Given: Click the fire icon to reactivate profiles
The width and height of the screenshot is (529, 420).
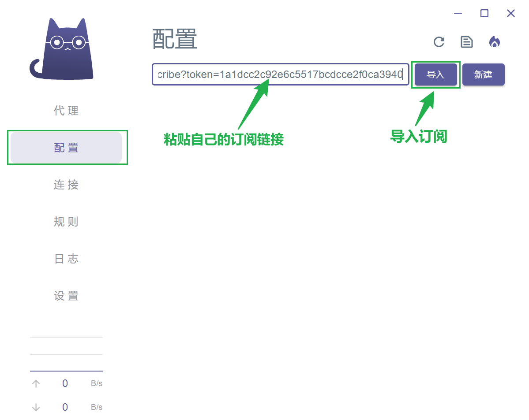Looking at the screenshot, I should (x=495, y=42).
